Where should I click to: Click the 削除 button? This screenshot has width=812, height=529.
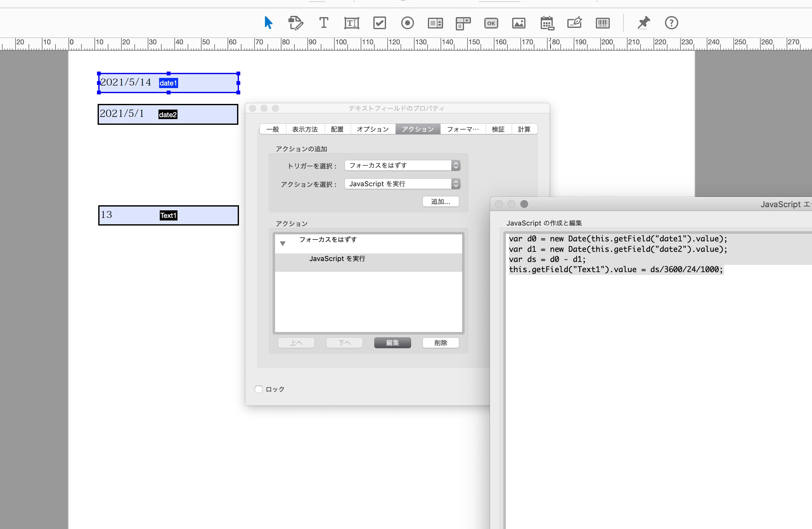click(x=441, y=343)
